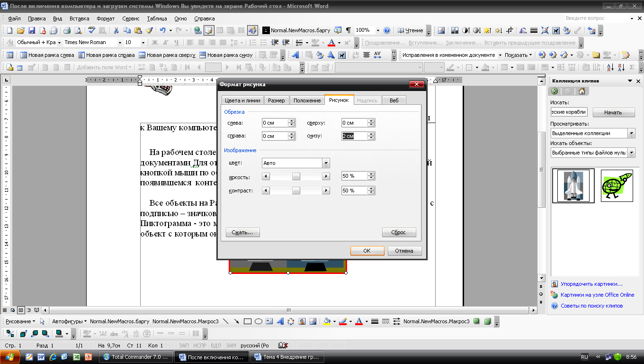Choose the Line drawing tool

(225, 321)
